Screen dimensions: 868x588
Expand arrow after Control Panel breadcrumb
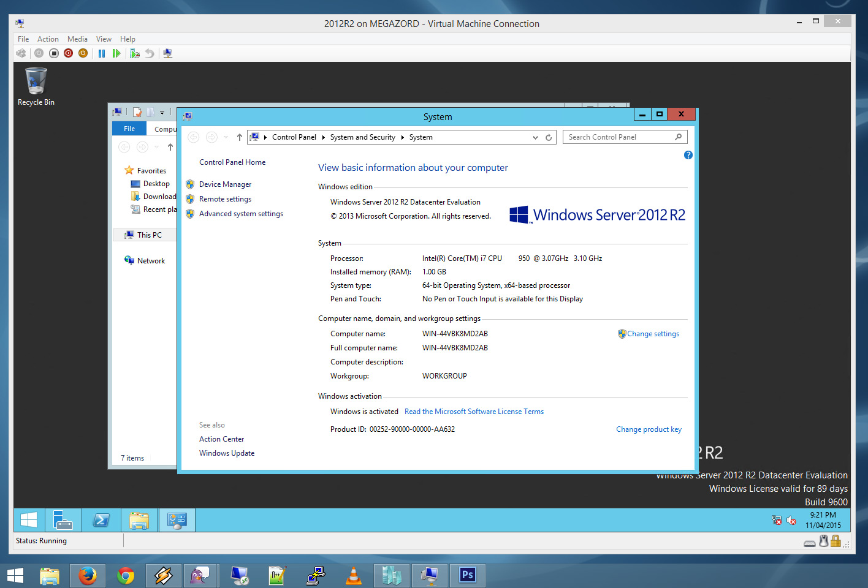323,137
